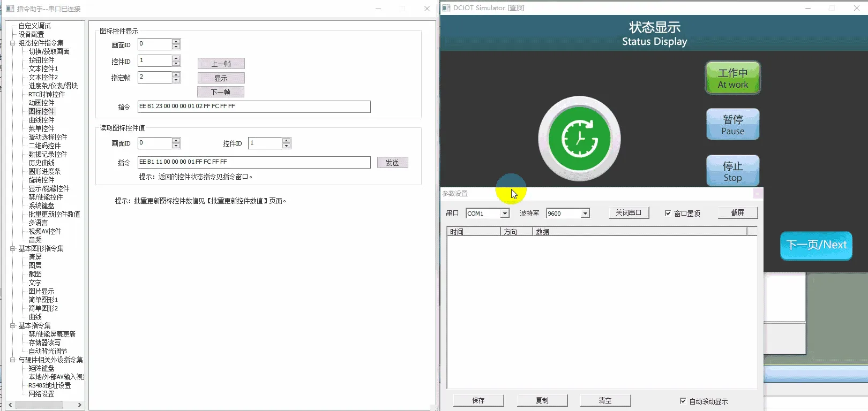Image resolution: width=868 pixels, height=411 pixels.
Task: Toggle the 自动滚动显示 checkbox
Action: click(x=683, y=401)
